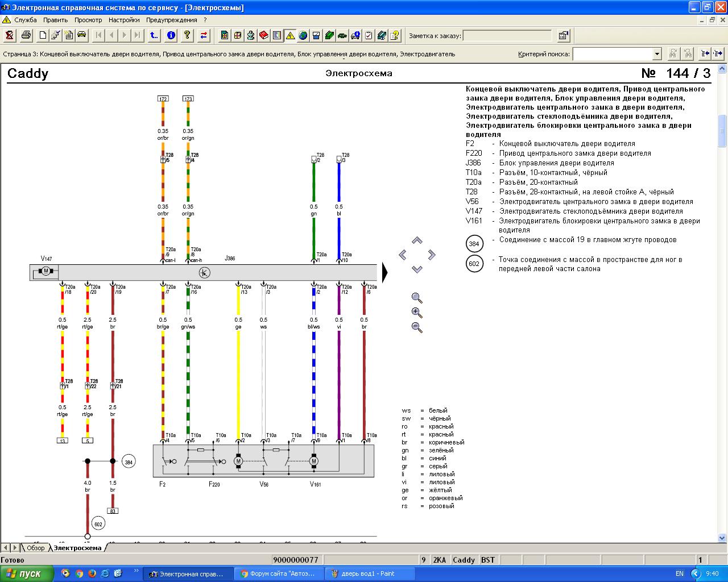This screenshot has width=728, height=582.
Task: Click the yellow warning triangle toolbar icon
Action: (x=290, y=35)
